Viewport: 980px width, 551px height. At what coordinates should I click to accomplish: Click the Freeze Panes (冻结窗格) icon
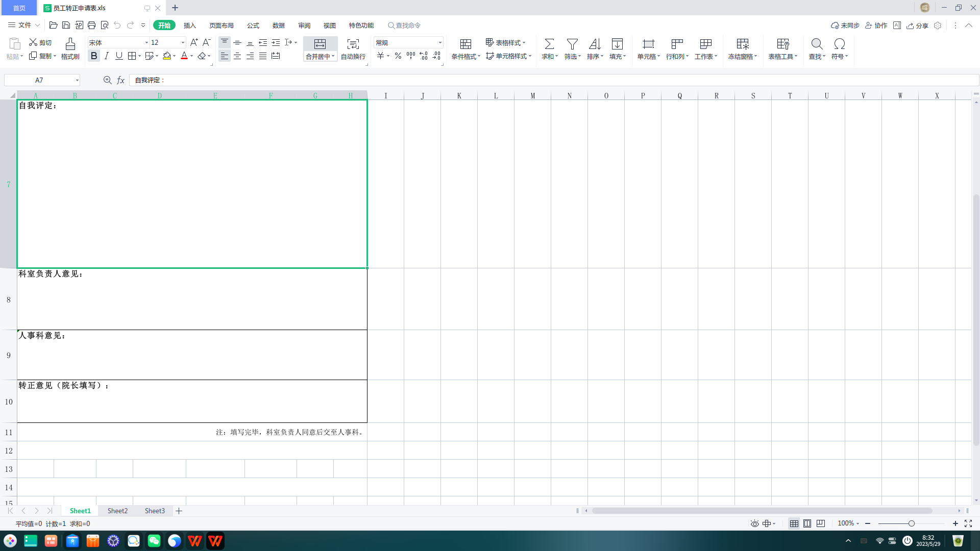[743, 44]
